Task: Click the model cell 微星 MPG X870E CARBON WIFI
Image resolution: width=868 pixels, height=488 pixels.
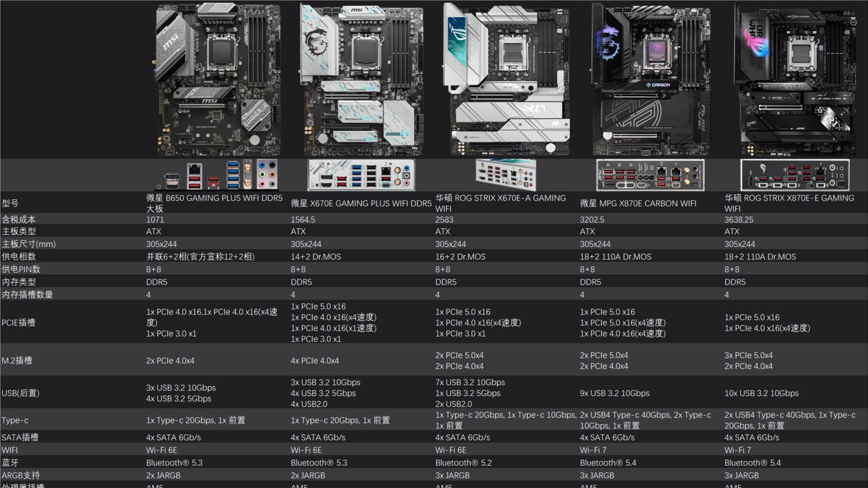Action: click(638, 203)
